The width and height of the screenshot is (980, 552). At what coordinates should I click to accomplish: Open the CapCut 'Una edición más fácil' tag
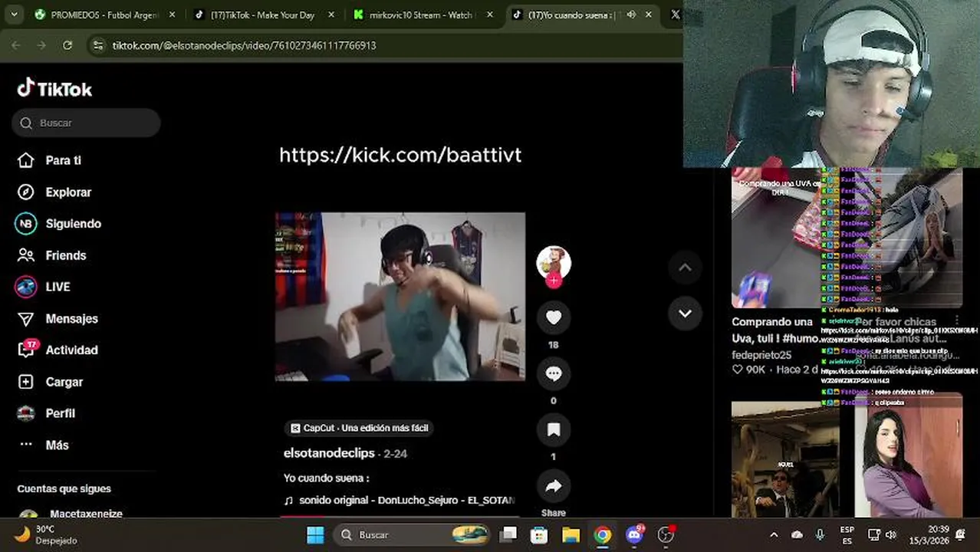click(x=359, y=428)
